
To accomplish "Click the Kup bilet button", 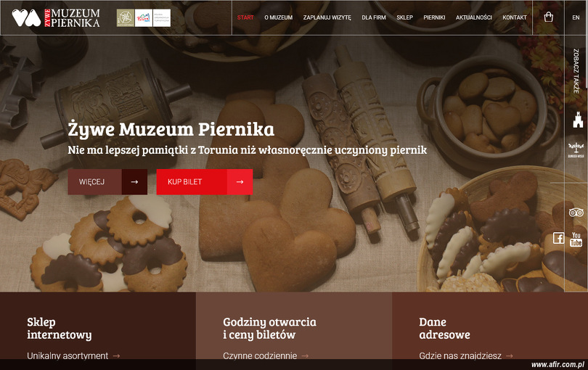I will tap(205, 182).
